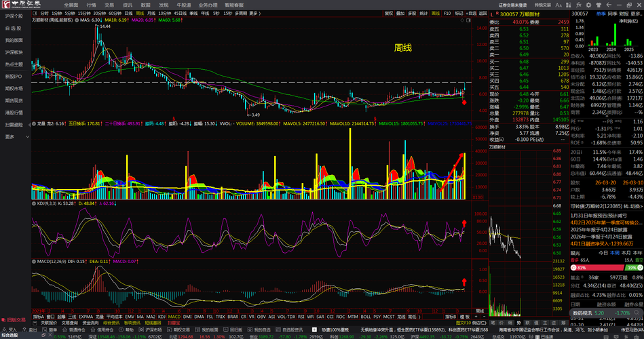Click the 中原证券 logo
The image size is (644, 339).
pyautogui.click(x=21, y=5)
